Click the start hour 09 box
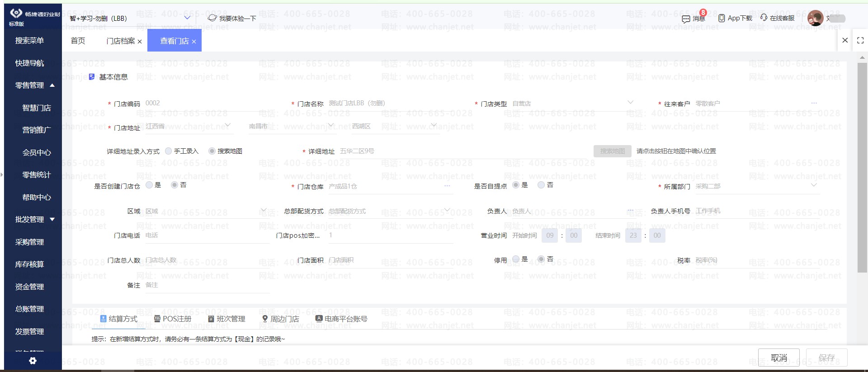Image resolution: width=868 pixels, height=372 pixels. (x=550, y=235)
